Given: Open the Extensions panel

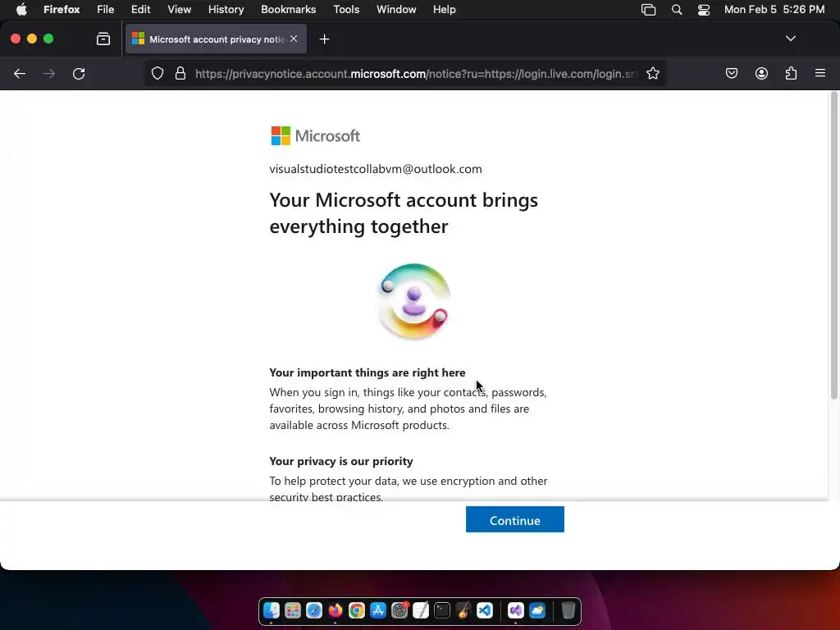Looking at the screenshot, I should pos(791,73).
